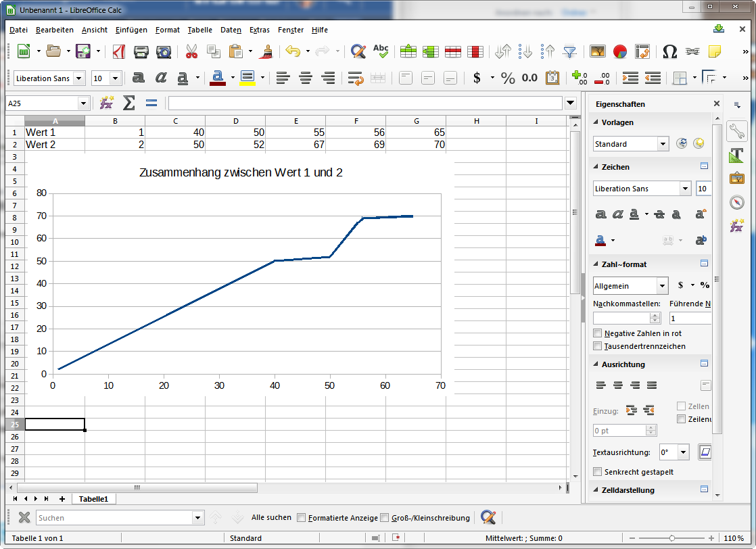Check Senkrecht gestapelt option
The height and width of the screenshot is (549, 756).
[x=597, y=472]
